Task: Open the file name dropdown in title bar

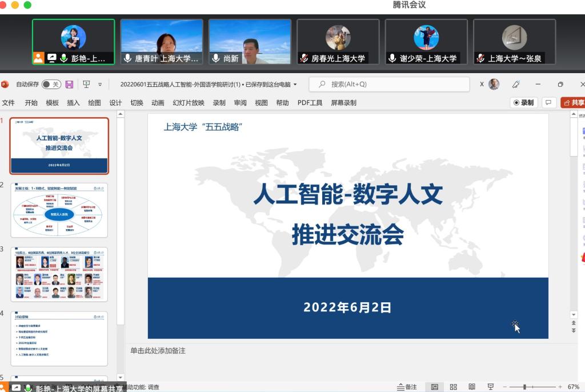Action: (x=295, y=85)
